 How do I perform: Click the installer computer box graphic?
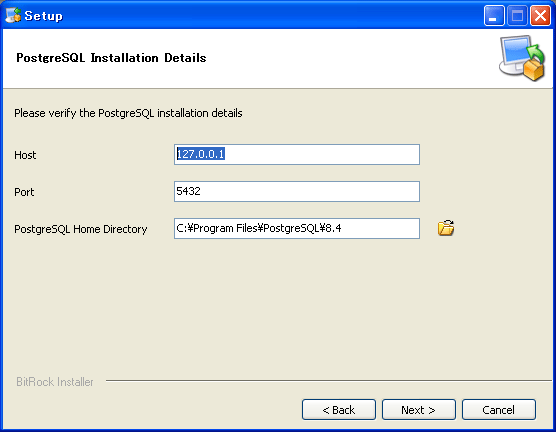522,58
